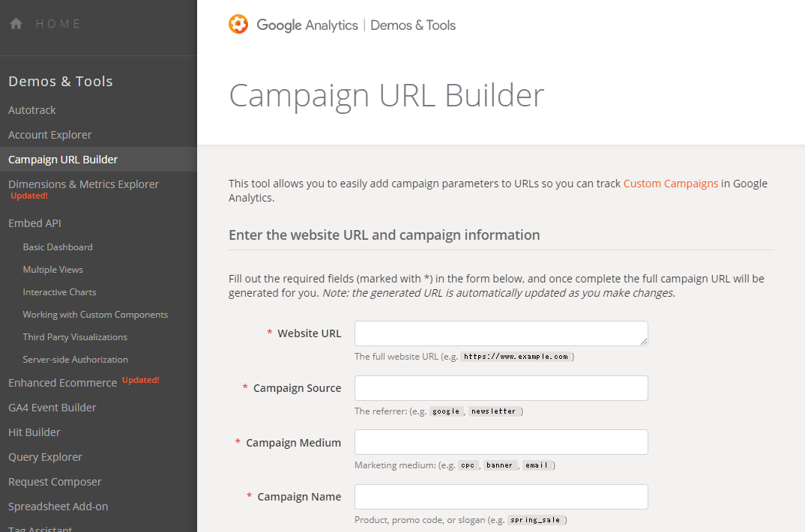Click the 'cpc' example code text

click(468, 465)
